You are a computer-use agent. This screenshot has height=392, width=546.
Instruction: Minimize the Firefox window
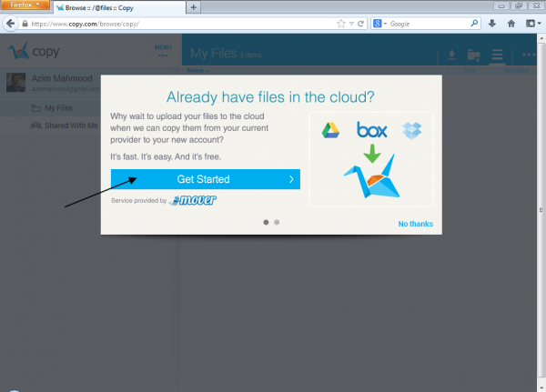click(x=501, y=5)
